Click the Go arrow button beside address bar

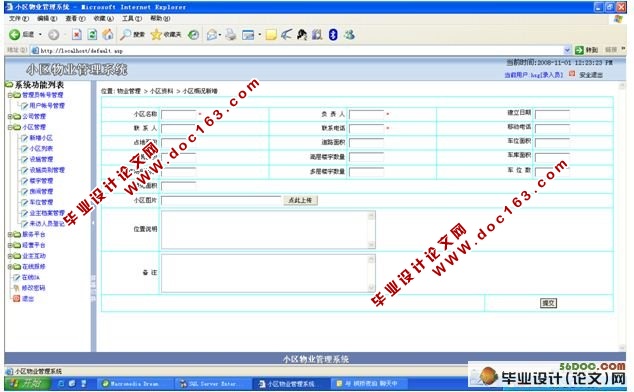(579, 50)
